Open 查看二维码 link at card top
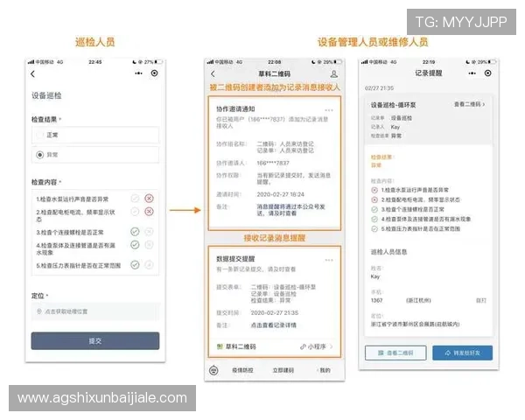 point(469,104)
